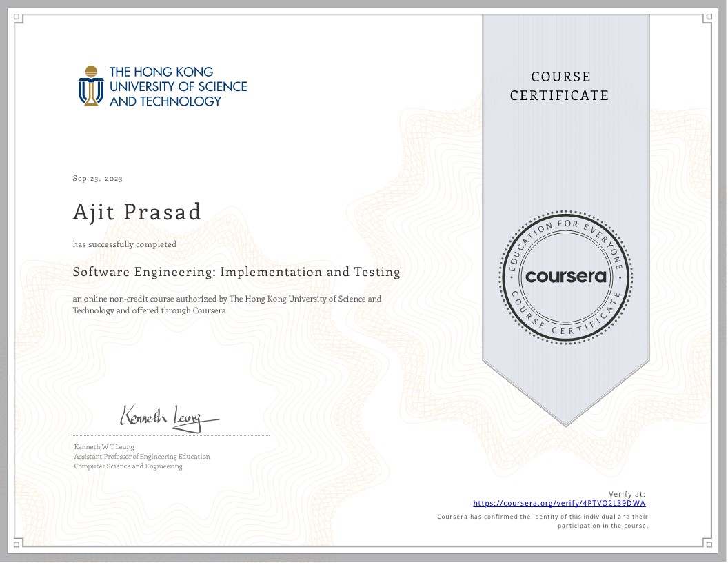Select the name 'Ajit Prasad'
This screenshot has width=728, height=563.
point(137,212)
